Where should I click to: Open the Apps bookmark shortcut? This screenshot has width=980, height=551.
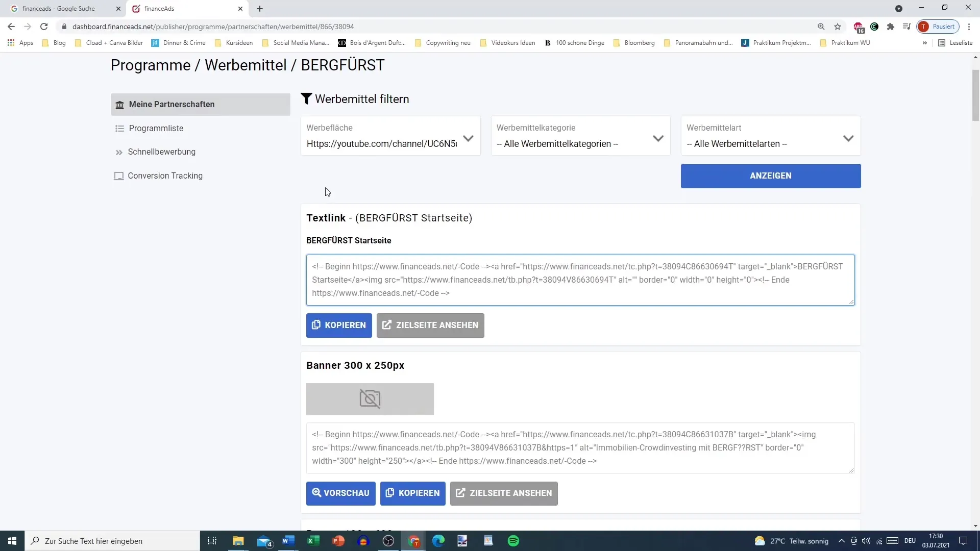coord(20,43)
